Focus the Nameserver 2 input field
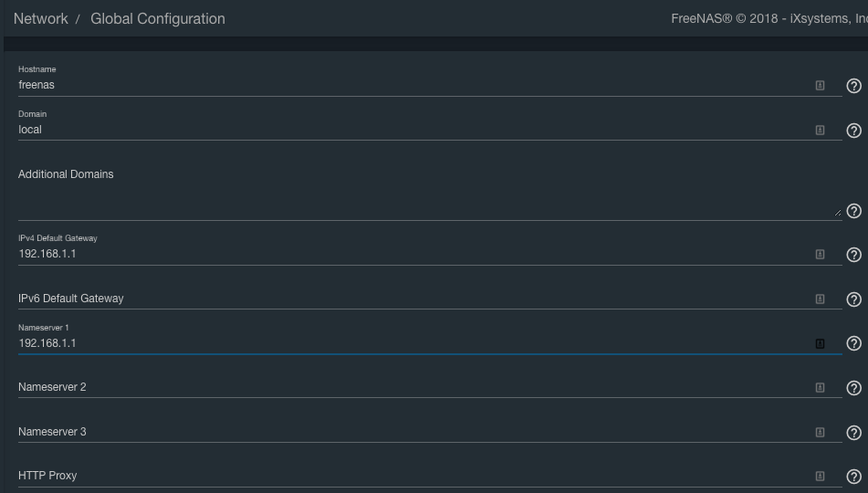The width and height of the screenshot is (868, 493). (411, 387)
